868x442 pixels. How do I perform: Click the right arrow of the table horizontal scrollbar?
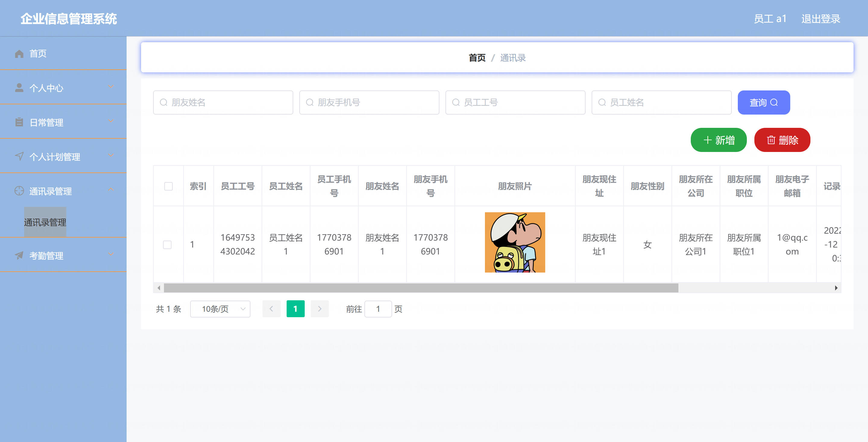[836, 288]
